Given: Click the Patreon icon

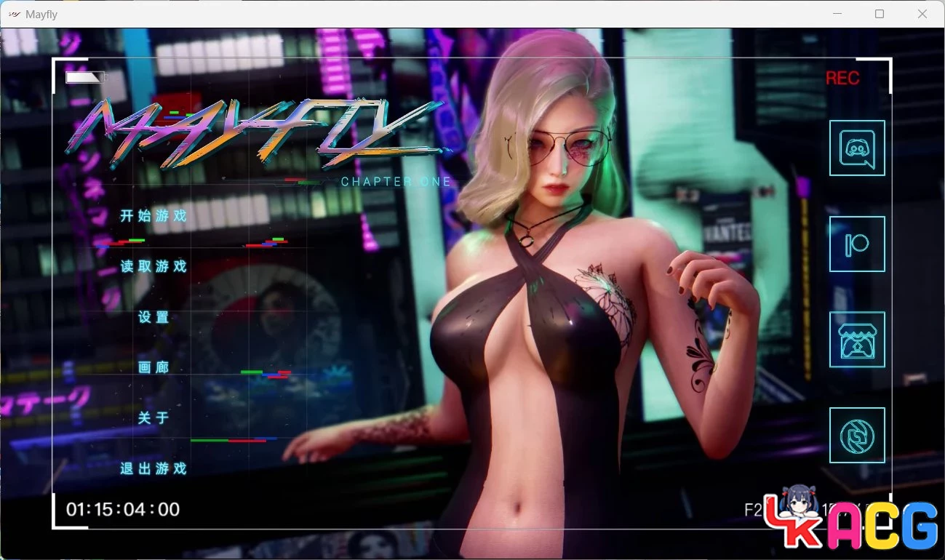Looking at the screenshot, I should [857, 244].
